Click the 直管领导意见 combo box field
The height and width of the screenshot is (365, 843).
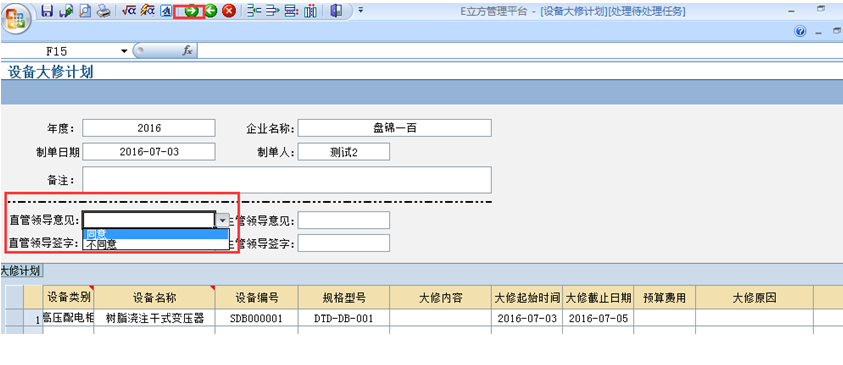[149, 220]
